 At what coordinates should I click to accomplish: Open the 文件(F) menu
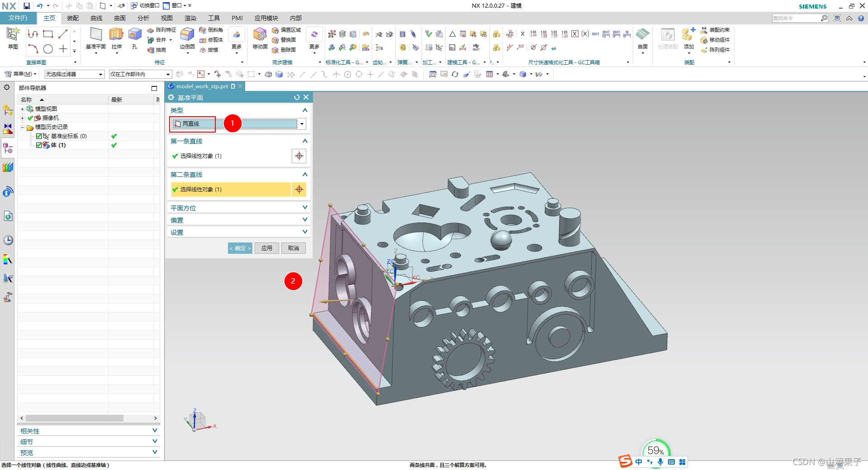(x=18, y=18)
